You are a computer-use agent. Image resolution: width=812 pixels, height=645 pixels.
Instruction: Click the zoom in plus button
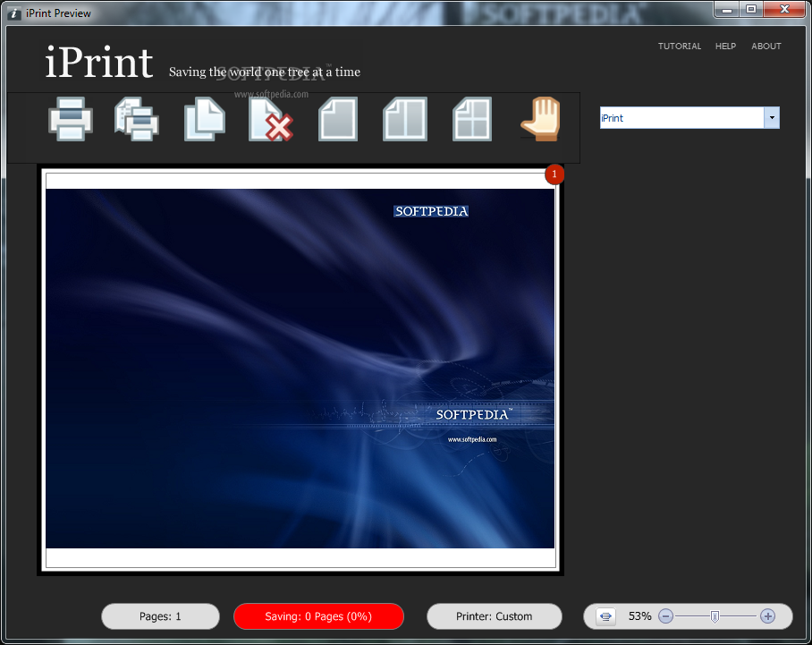(767, 616)
